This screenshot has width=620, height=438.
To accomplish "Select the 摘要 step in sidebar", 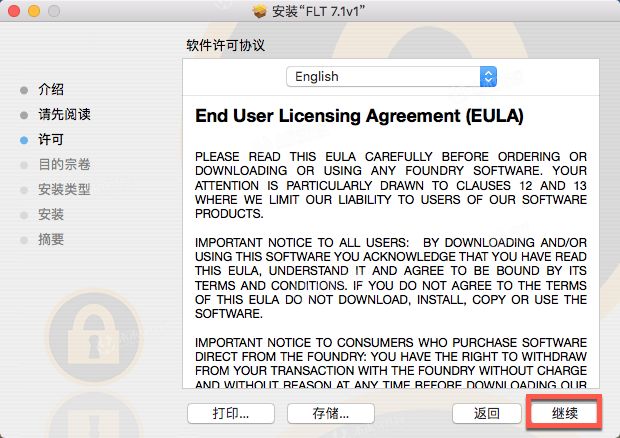I will pyautogui.click(x=51, y=239).
